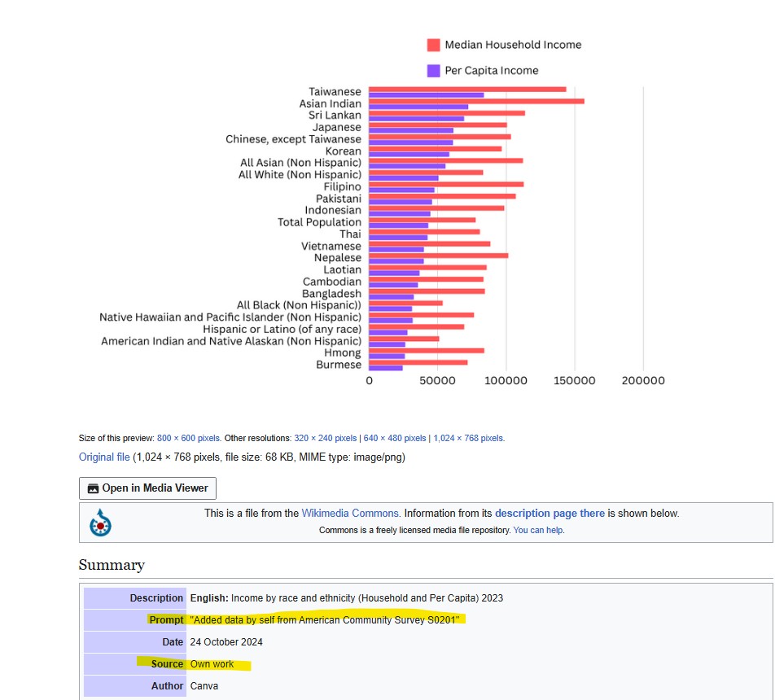Click the Hispanic or Latino label
Image resolution: width=775 pixels, height=700 pixels.
282,329
